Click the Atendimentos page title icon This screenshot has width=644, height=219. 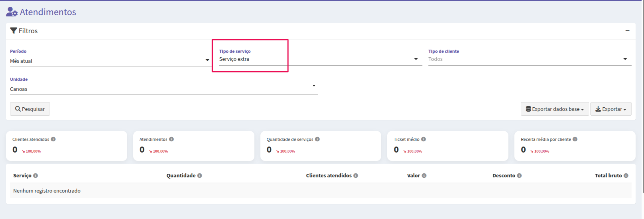(12, 12)
